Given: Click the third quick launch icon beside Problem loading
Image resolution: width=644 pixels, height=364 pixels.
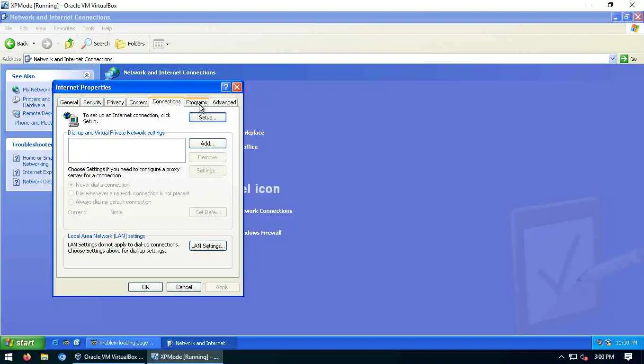Looking at the screenshot, I should tap(77, 343).
